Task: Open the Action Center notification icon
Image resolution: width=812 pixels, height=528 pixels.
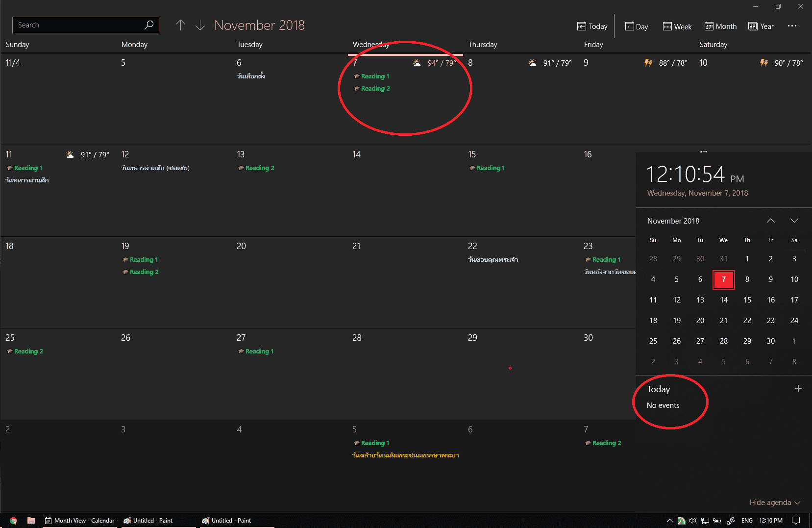Action: pos(796,521)
